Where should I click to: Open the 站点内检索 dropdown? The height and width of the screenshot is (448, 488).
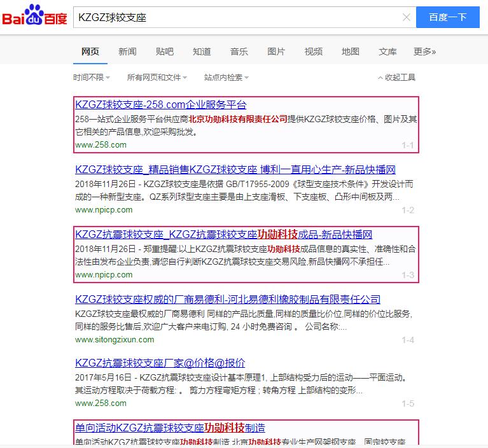click(226, 78)
